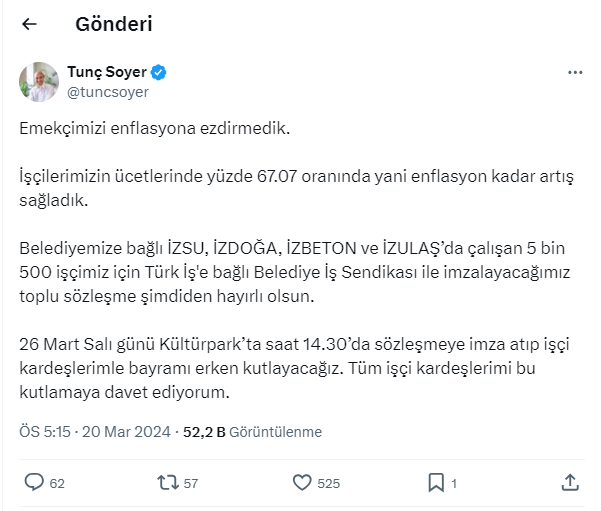Click the like count 525
Screen dimensions: 601x511
pyautogui.click(x=329, y=483)
